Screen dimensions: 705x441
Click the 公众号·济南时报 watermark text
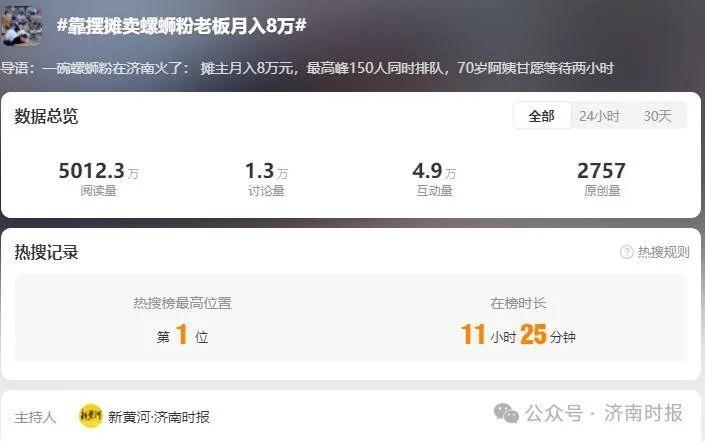click(x=604, y=413)
